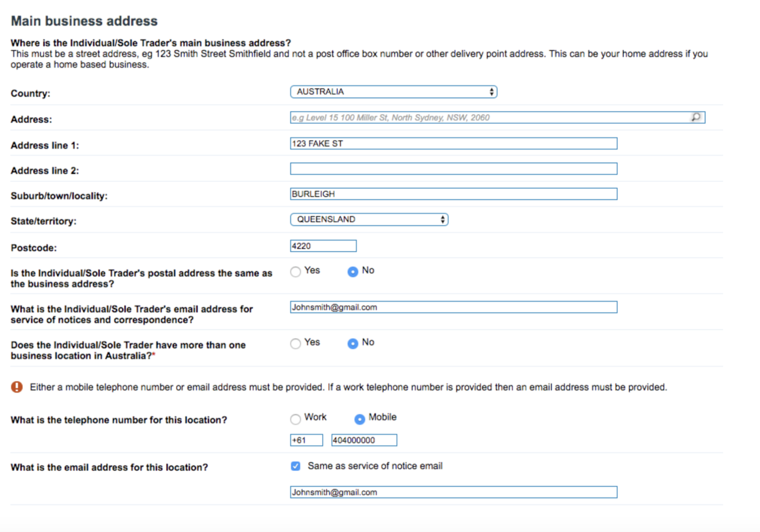Click the +61 country code field

click(x=306, y=440)
